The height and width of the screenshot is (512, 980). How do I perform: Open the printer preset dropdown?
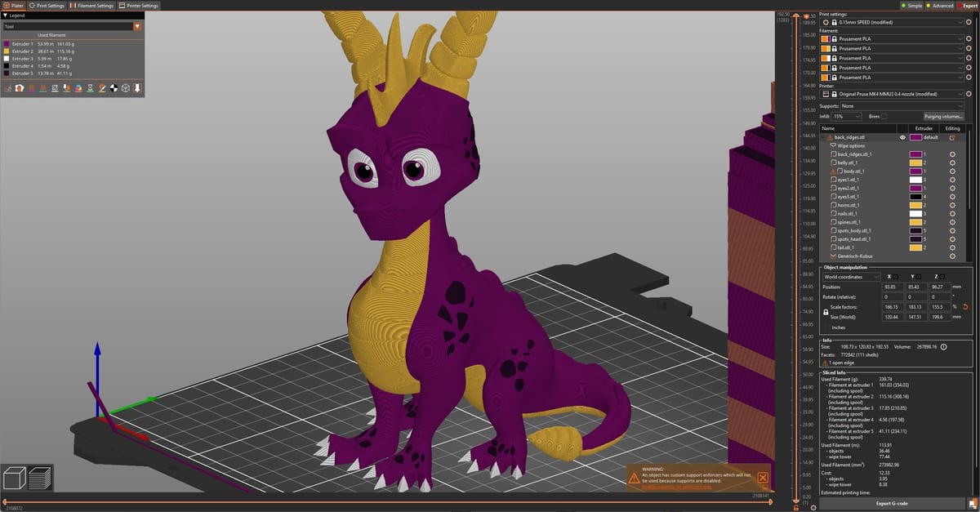pos(892,94)
